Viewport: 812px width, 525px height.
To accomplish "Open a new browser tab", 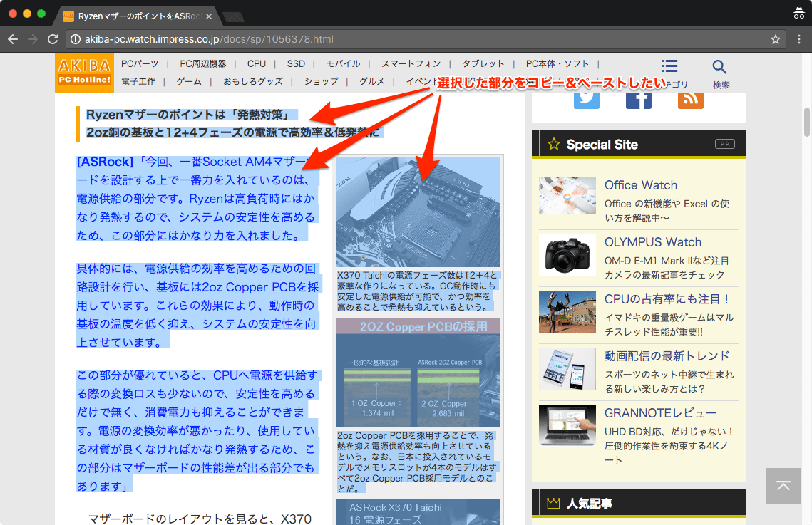I will [x=234, y=17].
